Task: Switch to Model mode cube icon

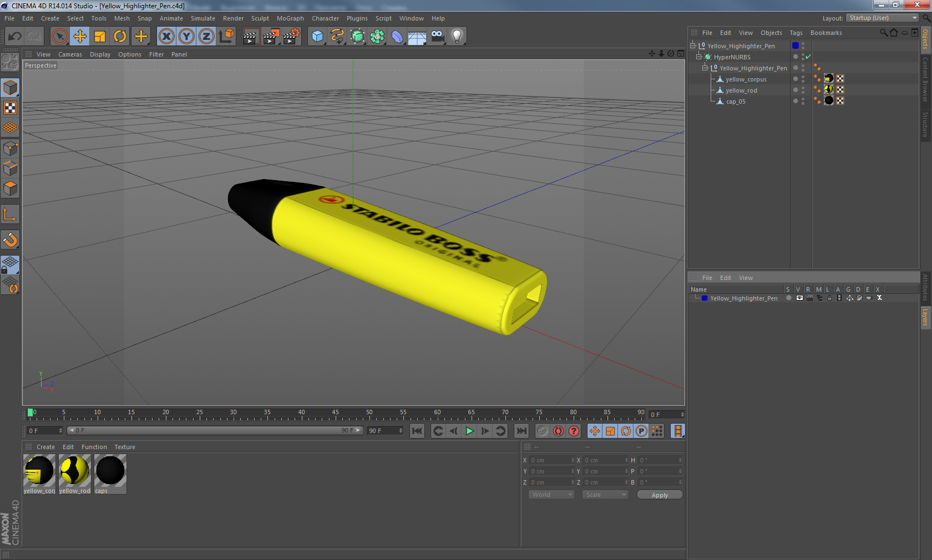Action: (x=10, y=88)
